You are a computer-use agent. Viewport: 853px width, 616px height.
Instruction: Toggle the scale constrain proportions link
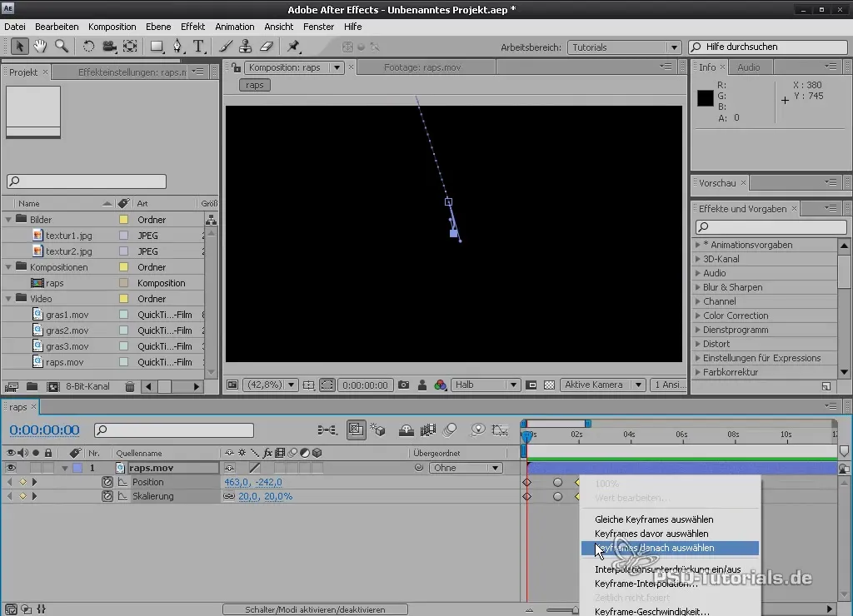click(x=229, y=496)
